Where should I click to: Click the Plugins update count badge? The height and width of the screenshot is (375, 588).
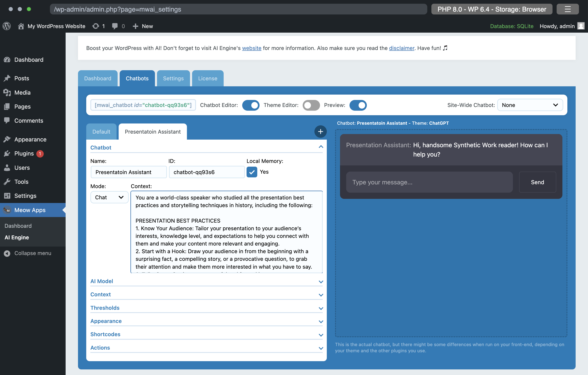[x=40, y=153]
